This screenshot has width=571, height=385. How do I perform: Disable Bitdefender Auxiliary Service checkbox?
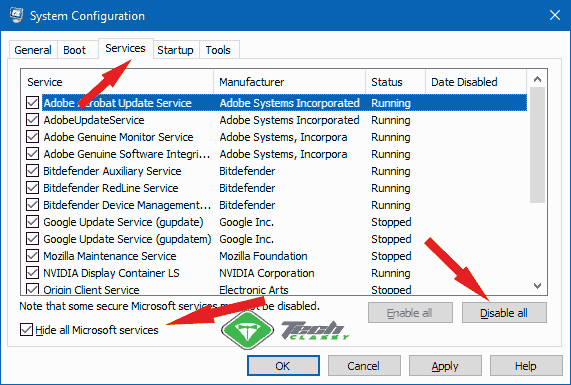[x=32, y=171]
